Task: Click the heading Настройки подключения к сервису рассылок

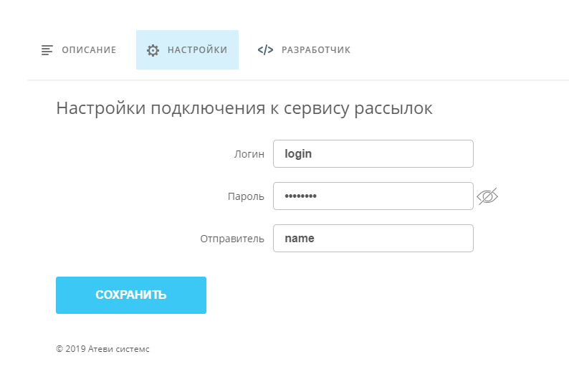Action: coord(244,109)
